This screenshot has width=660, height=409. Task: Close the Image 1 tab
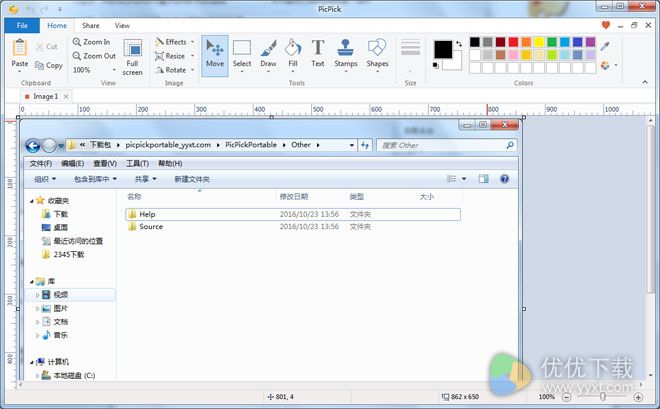[66, 96]
